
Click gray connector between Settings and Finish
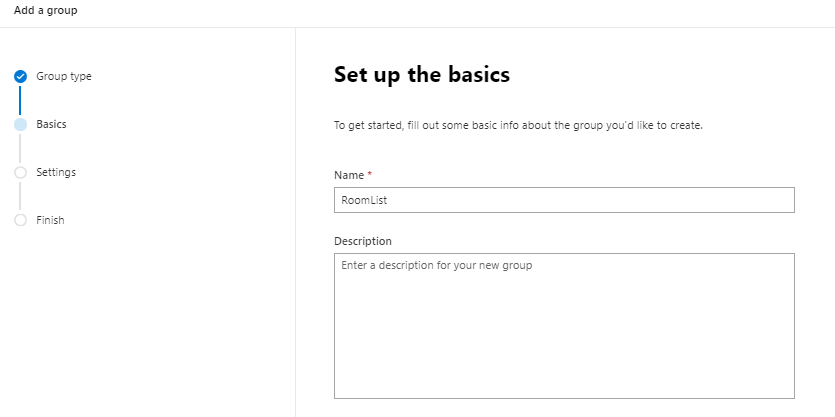point(20,197)
